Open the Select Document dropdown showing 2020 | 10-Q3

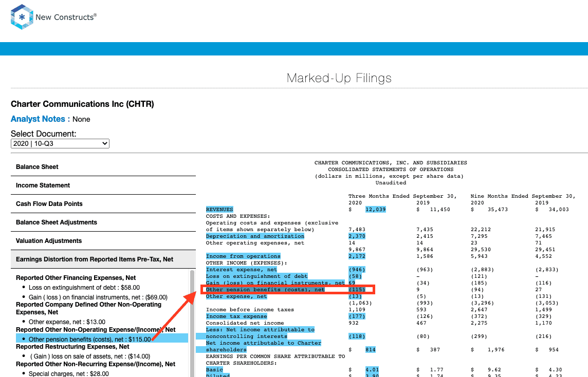pos(60,143)
